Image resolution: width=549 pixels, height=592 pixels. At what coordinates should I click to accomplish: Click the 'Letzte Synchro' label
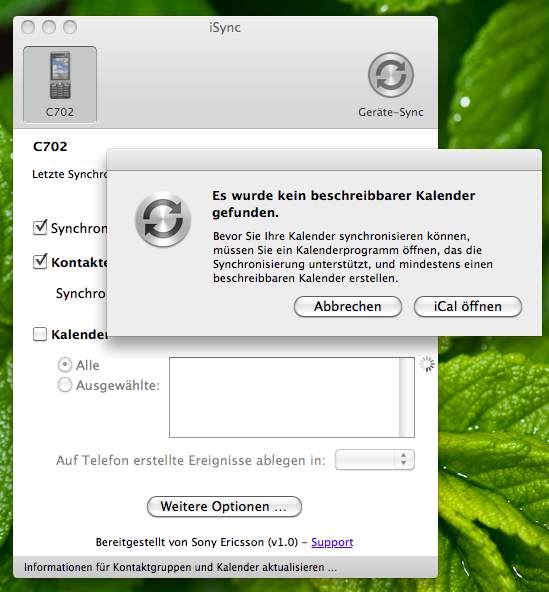pyautogui.click(x=70, y=174)
